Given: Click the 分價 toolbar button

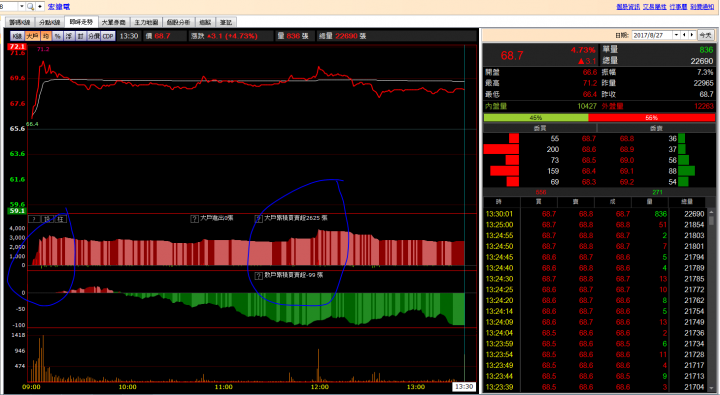Looking at the screenshot, I should pyautogui.click(x=94, y=36).
